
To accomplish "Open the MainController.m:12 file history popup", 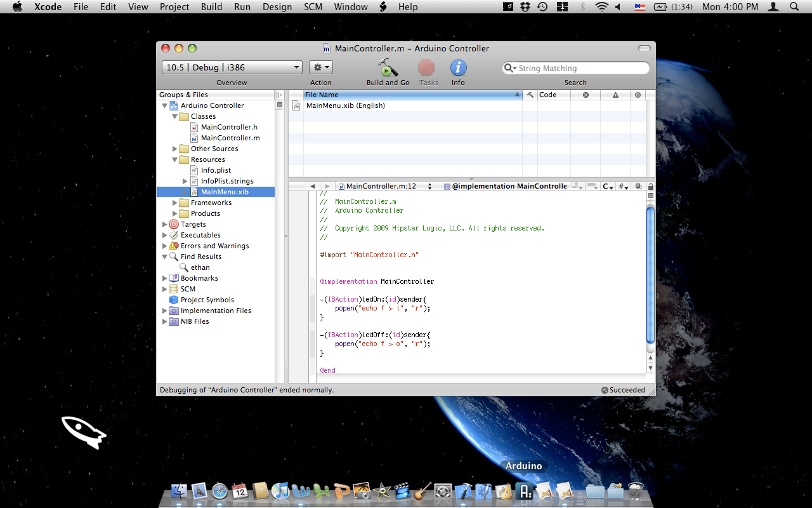I will point(385,186).
